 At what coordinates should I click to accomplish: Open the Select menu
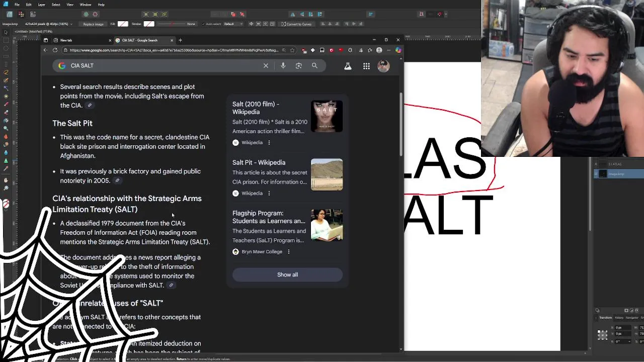click(x=56, y=5)
